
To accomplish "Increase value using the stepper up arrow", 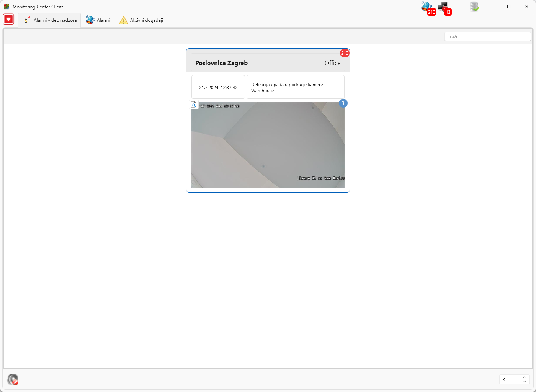I will 525,377.
